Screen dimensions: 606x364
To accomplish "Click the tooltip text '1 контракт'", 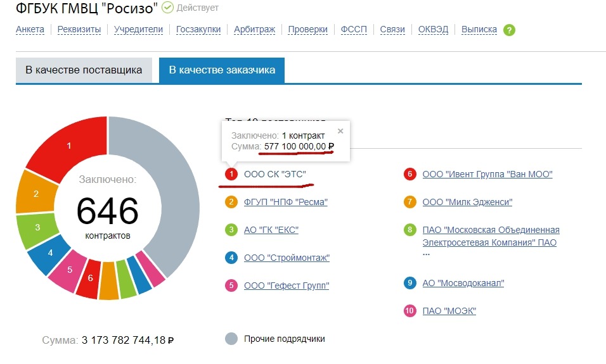I will (304, 135).
